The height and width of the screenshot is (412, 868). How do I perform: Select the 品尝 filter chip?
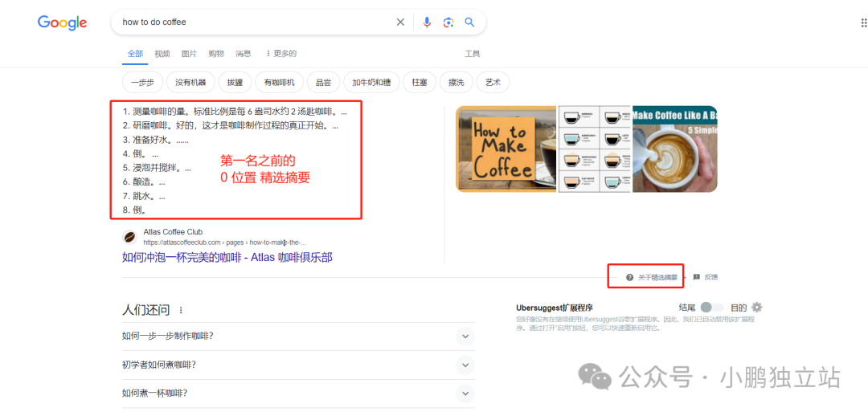(x=324, y=83)
